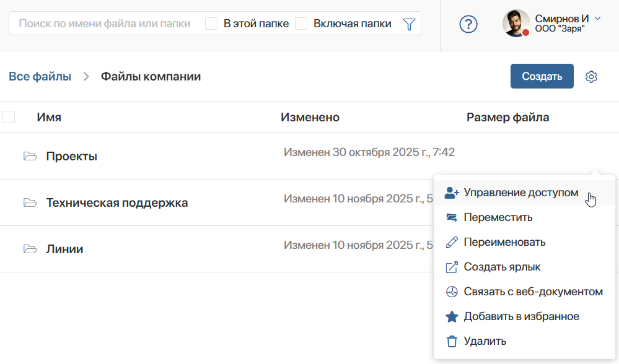
Task: Open the Проекты folder name
Action: coord(71,156)
